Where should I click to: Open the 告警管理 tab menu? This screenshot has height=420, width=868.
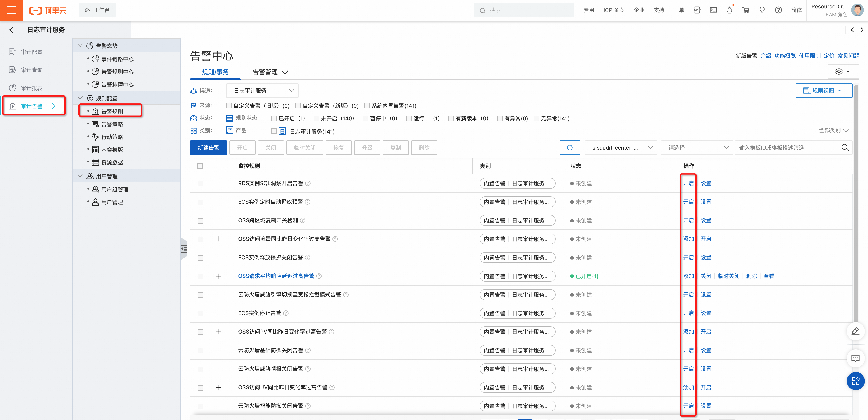click(x=270, y=72)
